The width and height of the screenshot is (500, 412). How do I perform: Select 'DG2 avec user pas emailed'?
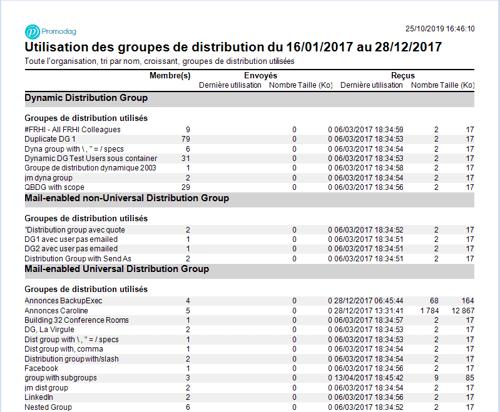249,249
